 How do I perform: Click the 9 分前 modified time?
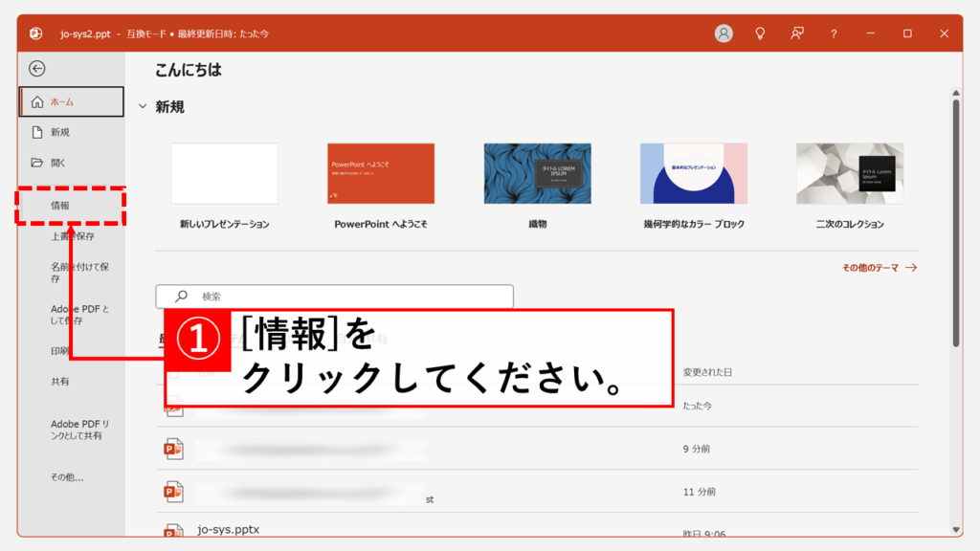point(697,449)
